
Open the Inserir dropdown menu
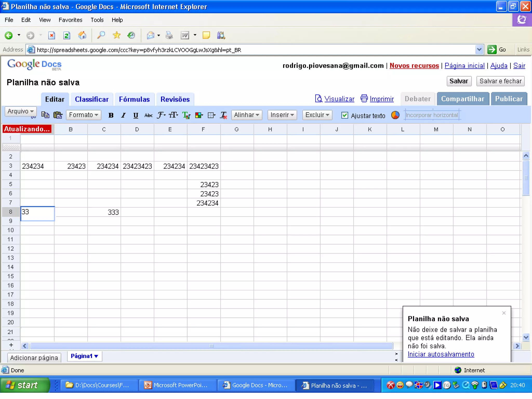282,115
